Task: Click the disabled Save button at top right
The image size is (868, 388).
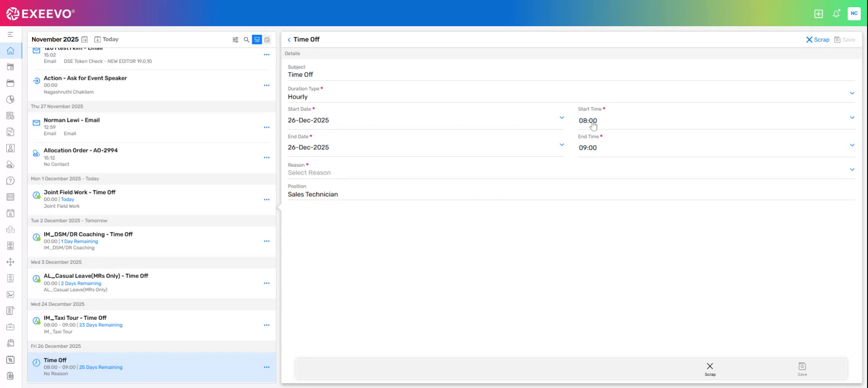Action: pos(844,40)
